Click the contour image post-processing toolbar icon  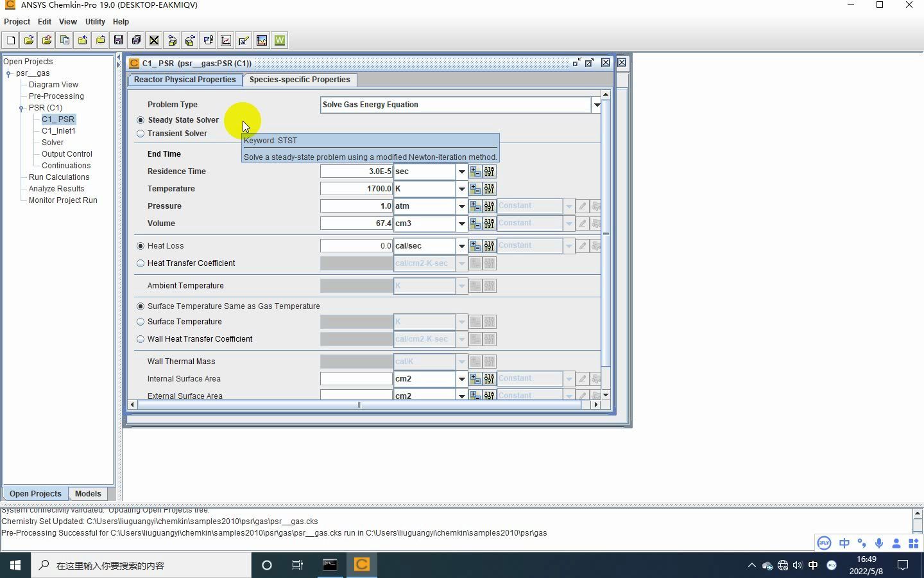pos(262,40)
